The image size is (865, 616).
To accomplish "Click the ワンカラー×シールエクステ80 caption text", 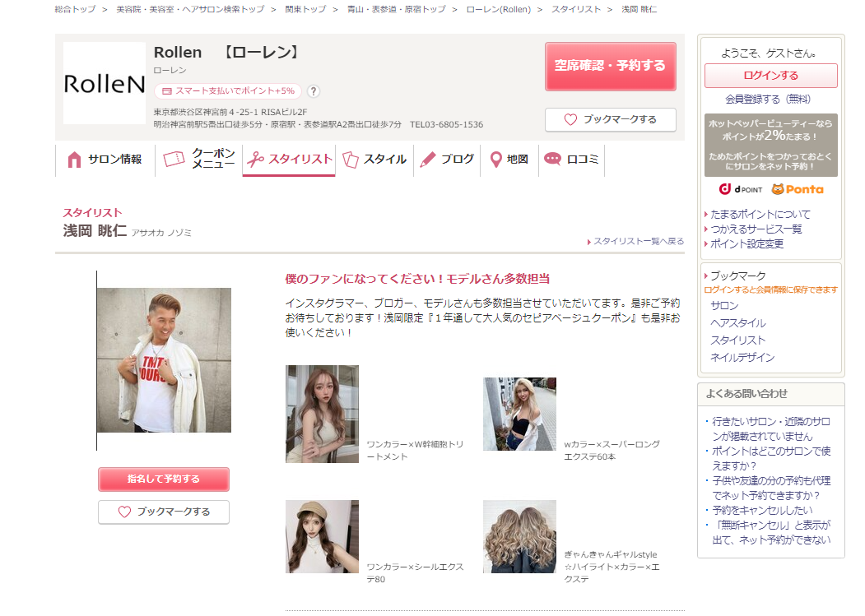I will pyautogui.click(x=415, y=573).
